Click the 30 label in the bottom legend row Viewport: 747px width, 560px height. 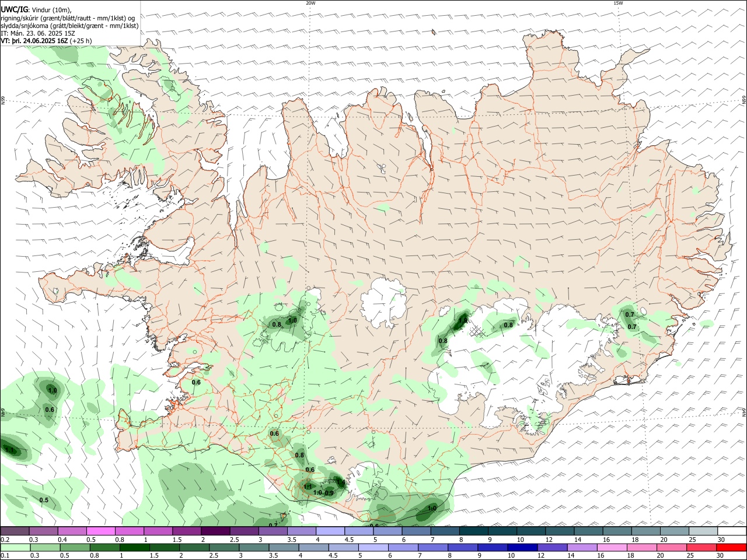[720, 556]
